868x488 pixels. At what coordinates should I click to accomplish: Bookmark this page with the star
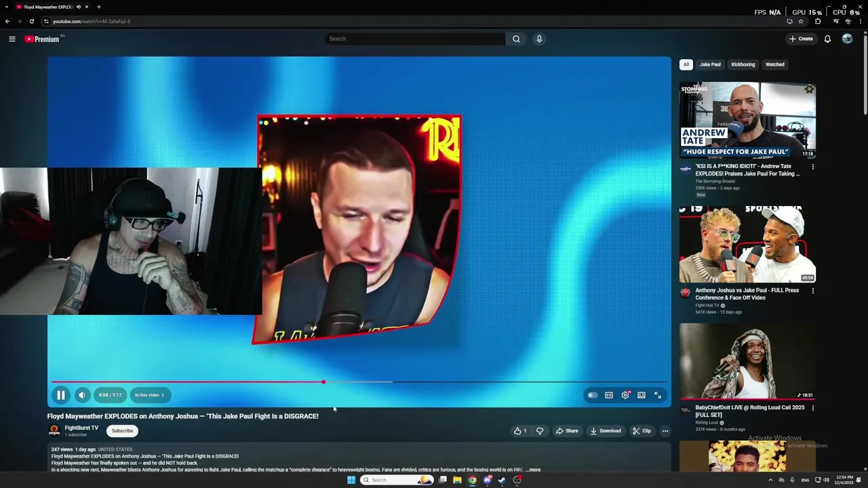click(x=801, y=21)
